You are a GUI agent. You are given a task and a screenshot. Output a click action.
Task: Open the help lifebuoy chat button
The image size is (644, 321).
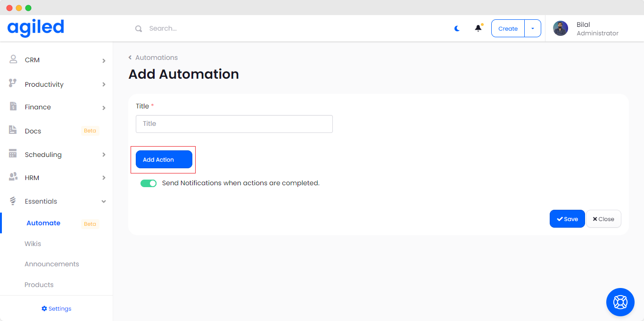[620, 302]
